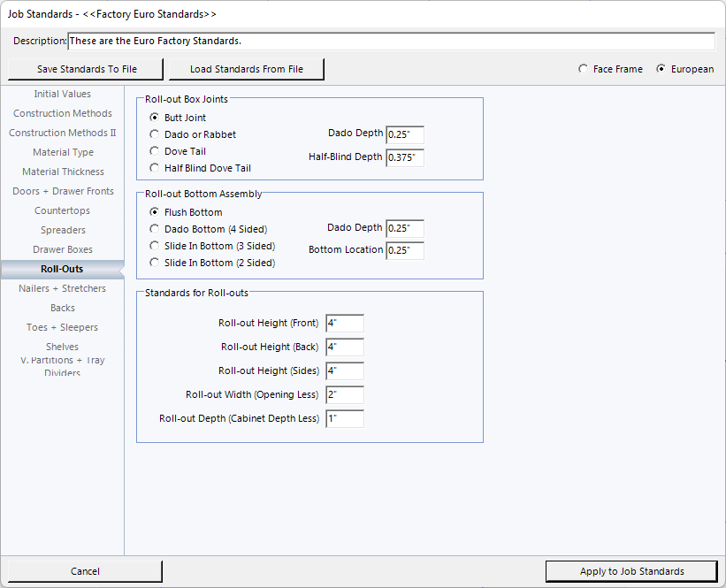Navigate to Toes + Sleepers
726x588 pixels.
pos(63,327)
